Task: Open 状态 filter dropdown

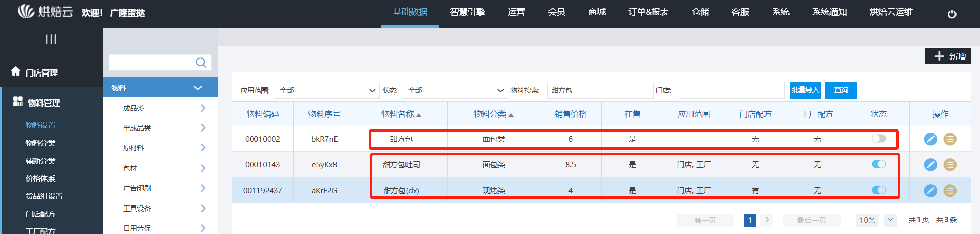Action: click(x=455, y=90)
